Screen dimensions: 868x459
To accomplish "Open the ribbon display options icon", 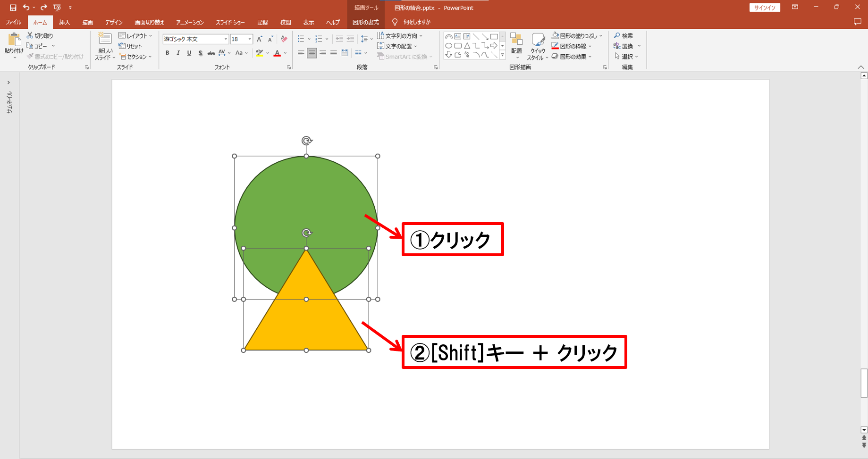I will pyautogui.click(x=795, y=7).
